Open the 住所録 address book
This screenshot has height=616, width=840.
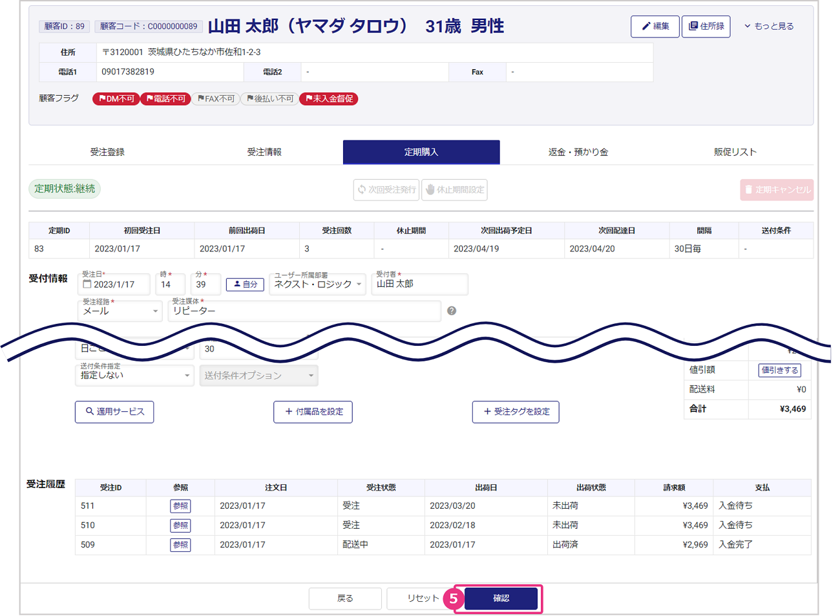706,27
